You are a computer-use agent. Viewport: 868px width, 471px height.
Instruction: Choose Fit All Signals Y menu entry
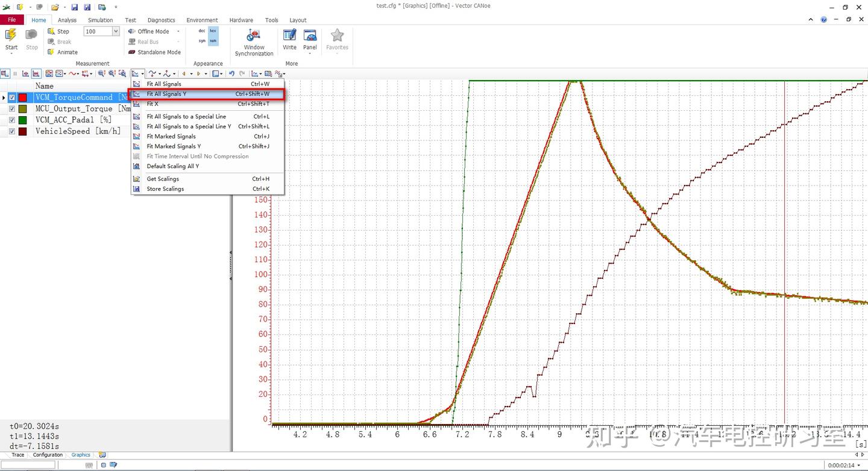(207, 94)
